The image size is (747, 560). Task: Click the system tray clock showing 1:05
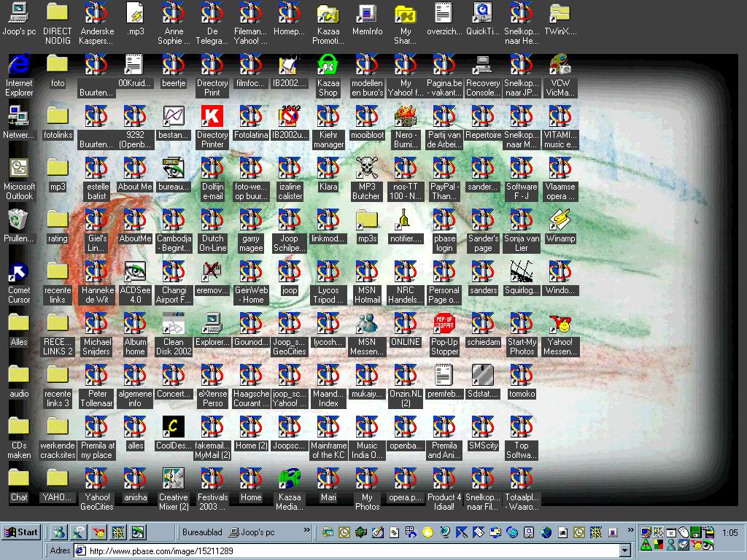[729, 533]
